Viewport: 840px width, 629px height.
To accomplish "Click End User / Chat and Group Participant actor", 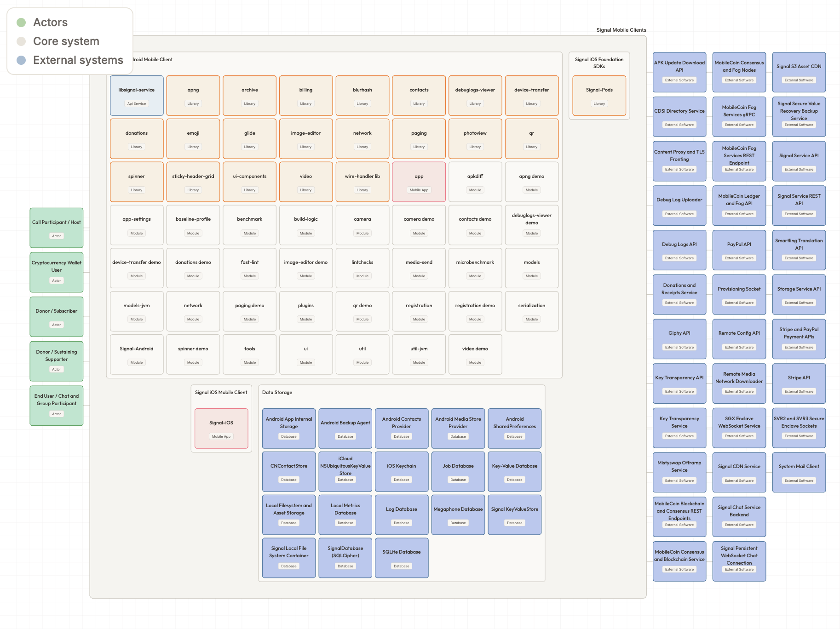I will pos(57,406).
